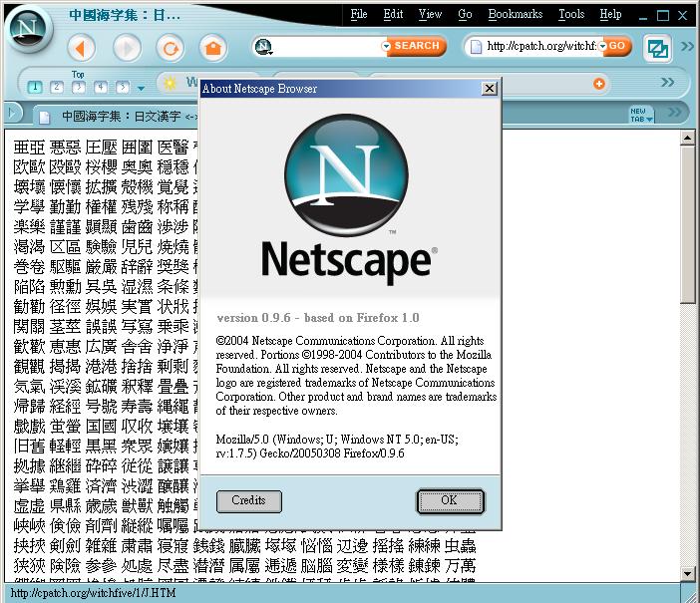
Task: Expand the tab bar overflow chevron
Action: pos(674,112)
